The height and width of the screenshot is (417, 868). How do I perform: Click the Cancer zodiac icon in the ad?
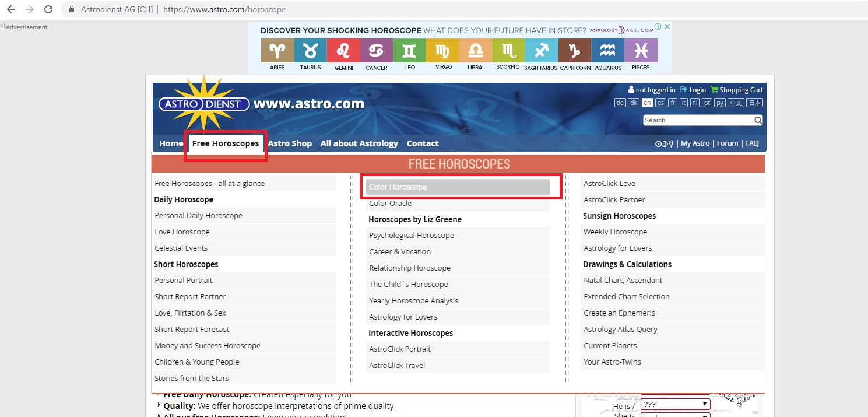[377, 51]
